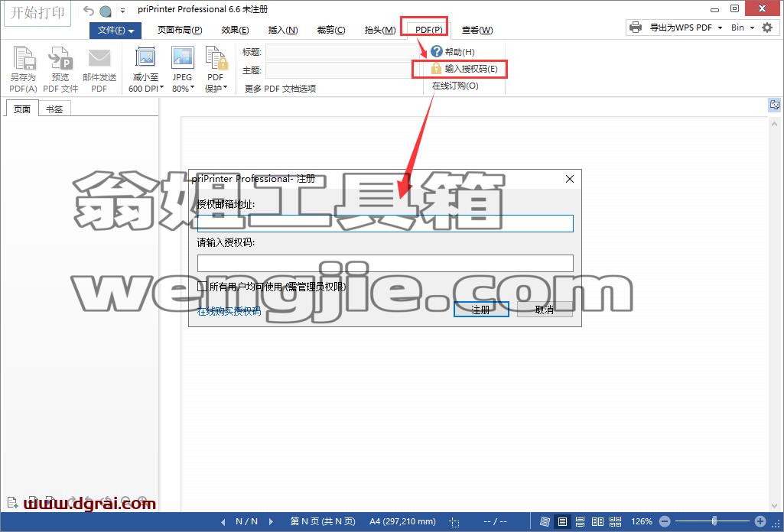Image resolution: width=784 pixels, height=532 pixels.
Task: Click the 第 N 页 (共 N 页) status text
Action: point(323,521)
